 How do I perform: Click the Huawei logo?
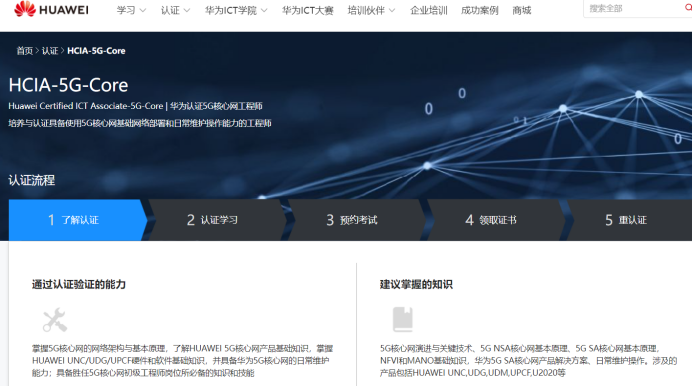pos(51,9)
